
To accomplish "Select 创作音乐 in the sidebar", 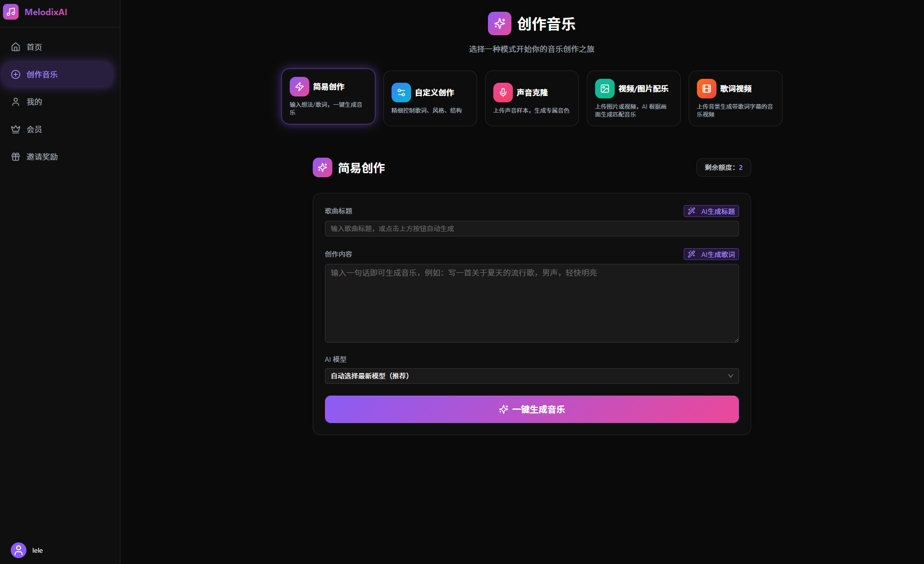I will coord(58,74).
